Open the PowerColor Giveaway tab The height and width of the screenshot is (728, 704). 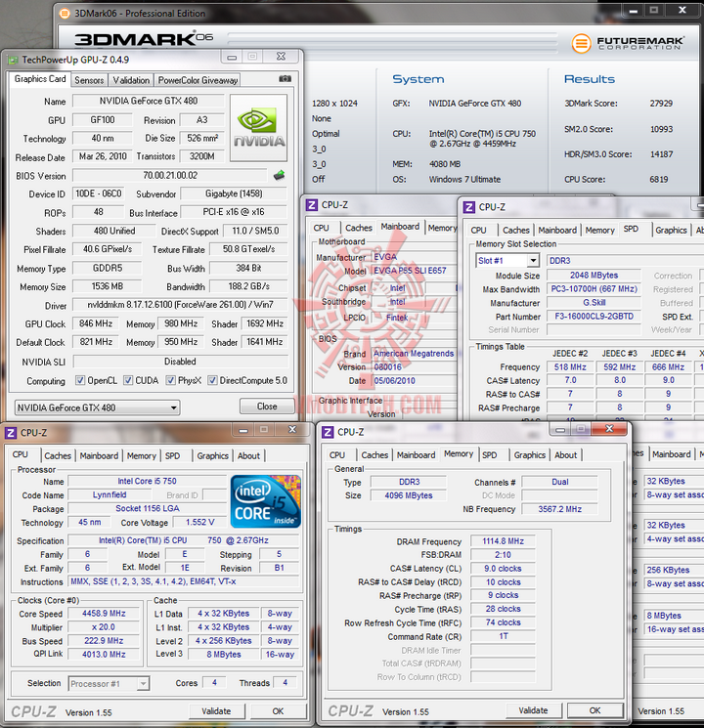[x=198, y=80]
